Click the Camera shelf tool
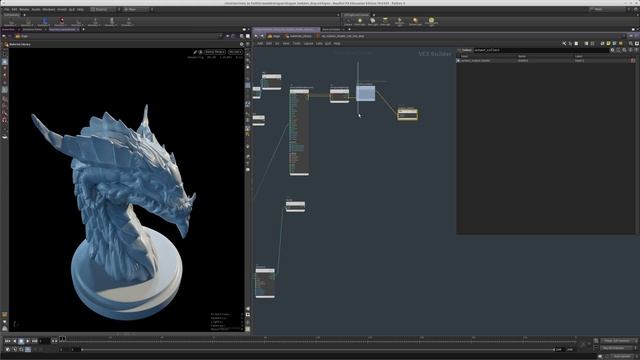The height and width of the screenshot is (360, 640). 348,21
